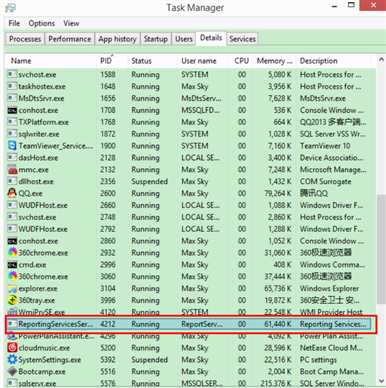Click the Bootcamp.exe diamond icon

(x=12, y=371)
